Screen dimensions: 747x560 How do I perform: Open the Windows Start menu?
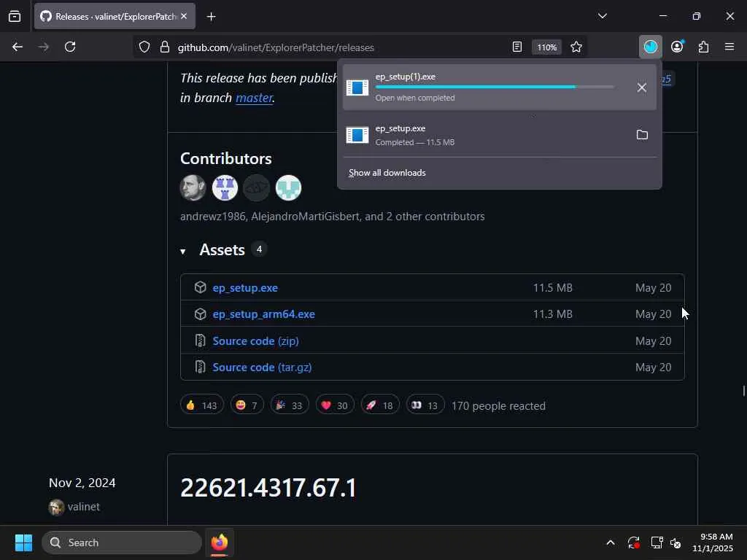[x=23, y=542]
